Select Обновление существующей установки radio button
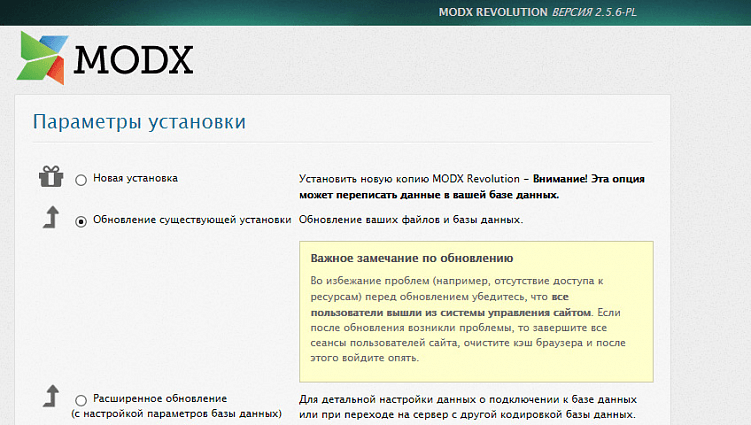The height and width of the screenshot is (425, 751). (x=81, y=221)
